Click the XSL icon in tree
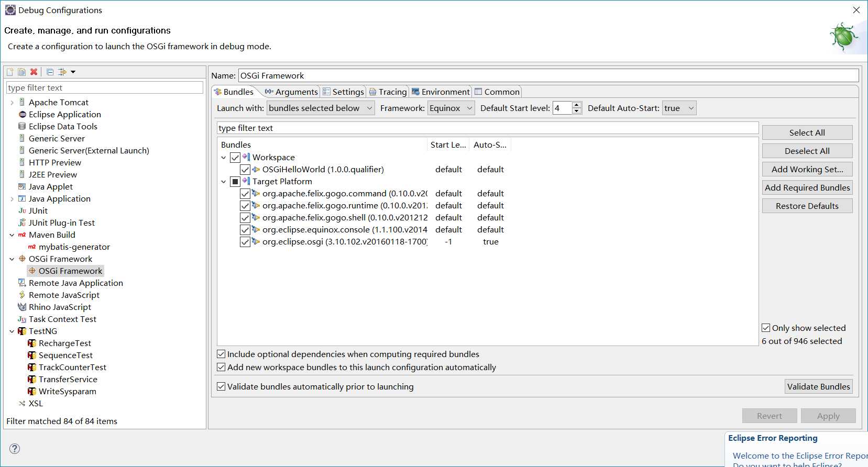868x467 pixels. pos(22,403)
